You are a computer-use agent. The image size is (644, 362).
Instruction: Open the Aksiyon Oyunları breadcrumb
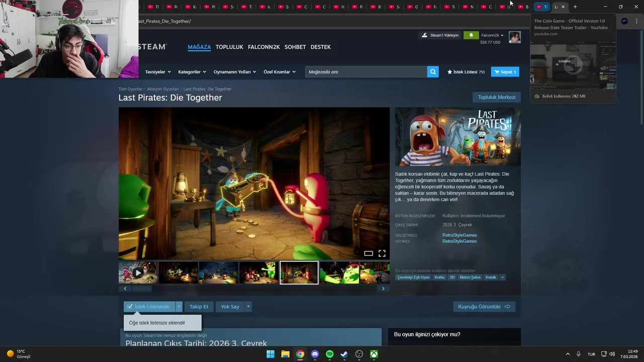[163, 89]
